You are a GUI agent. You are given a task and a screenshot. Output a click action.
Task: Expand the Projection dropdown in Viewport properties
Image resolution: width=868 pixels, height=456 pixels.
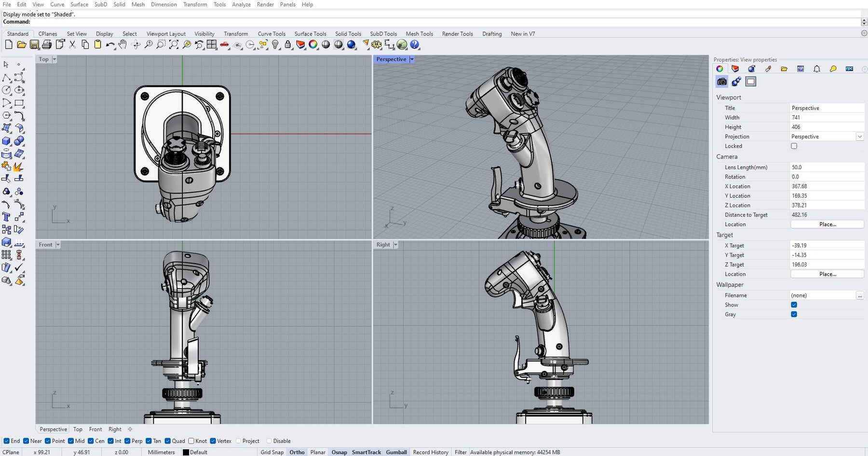[x=860, y=136]
